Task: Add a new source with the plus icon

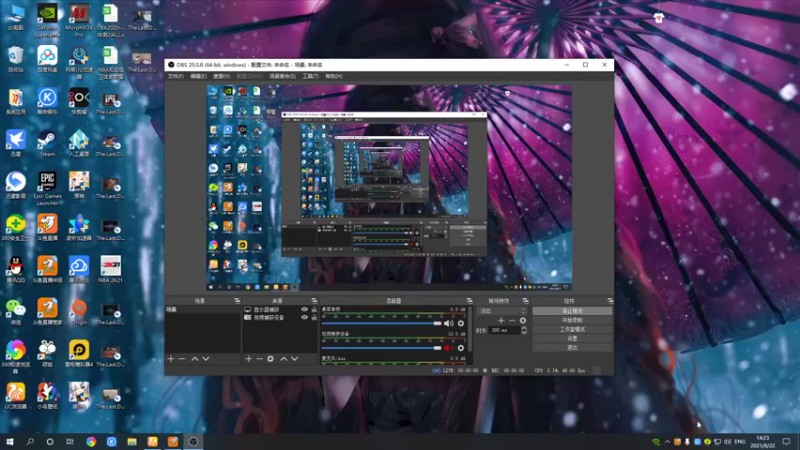Action: point(248,359)
